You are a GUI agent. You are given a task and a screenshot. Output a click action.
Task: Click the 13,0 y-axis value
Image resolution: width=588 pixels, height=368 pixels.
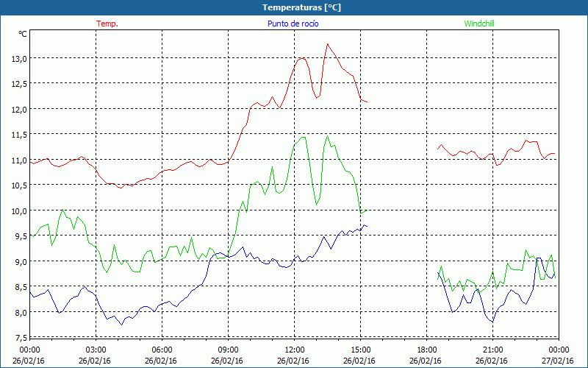(x=19, y=59)
